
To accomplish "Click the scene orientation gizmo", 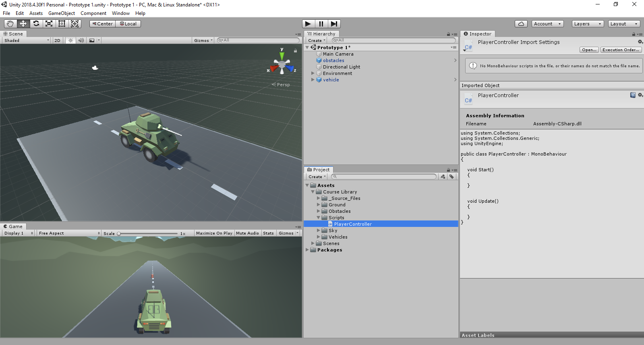I will coord(282,64).
